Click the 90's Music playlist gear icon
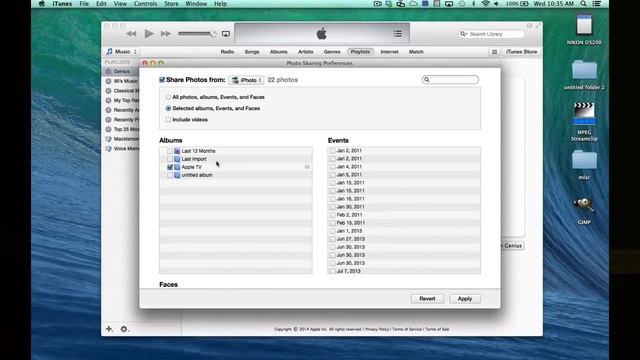 [108, 81]
